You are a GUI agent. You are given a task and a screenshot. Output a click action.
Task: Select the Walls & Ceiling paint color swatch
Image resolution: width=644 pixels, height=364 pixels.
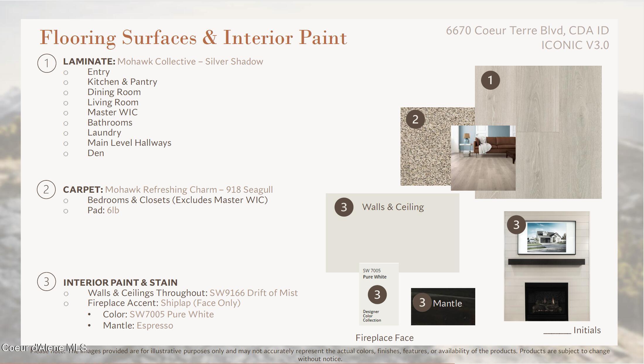point(392,233)
